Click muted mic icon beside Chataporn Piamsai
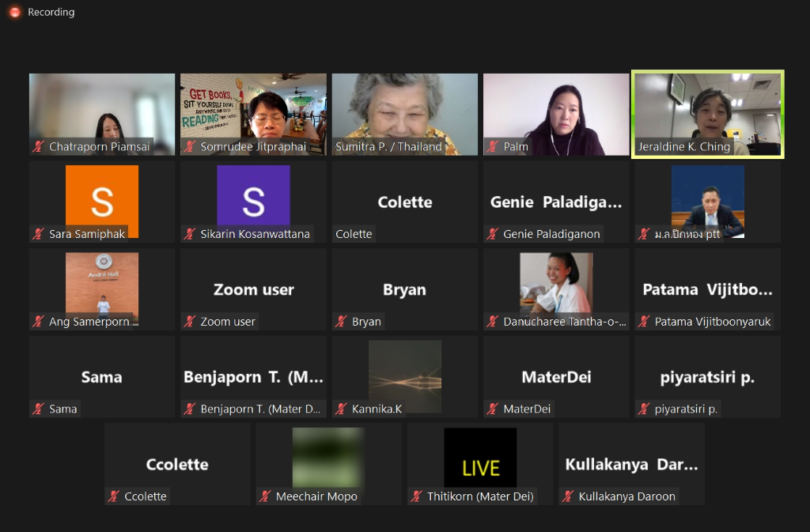This screenshot has height=532, width=810. [38, 147]
